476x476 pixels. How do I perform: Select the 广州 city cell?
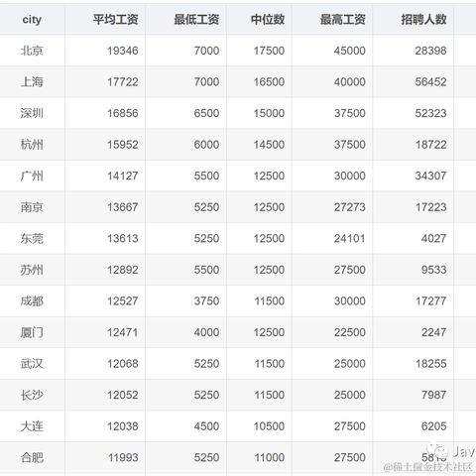32,176
